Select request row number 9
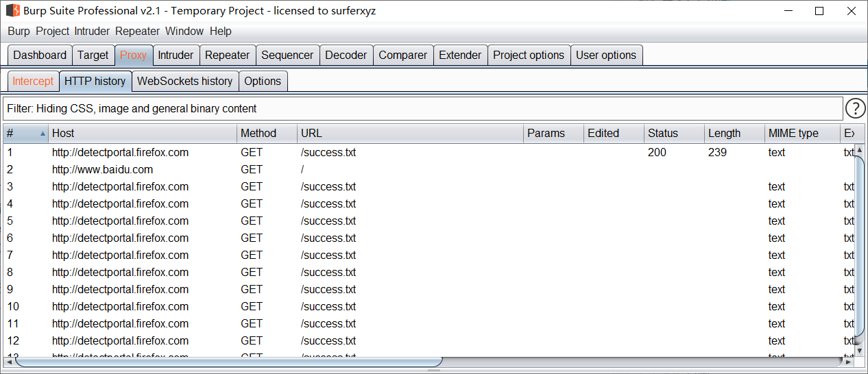This screenshot has height=374, width=868. pyautogui.click(x=429, y=289)
